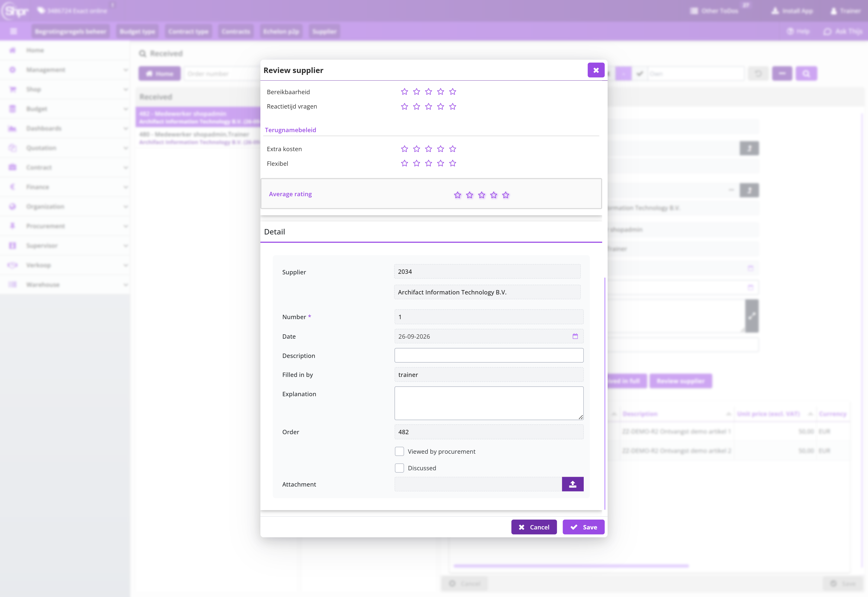Expand the Warehouse sidebar menu
This screenshot has width=868, height=597.
(x=65, y=285)
